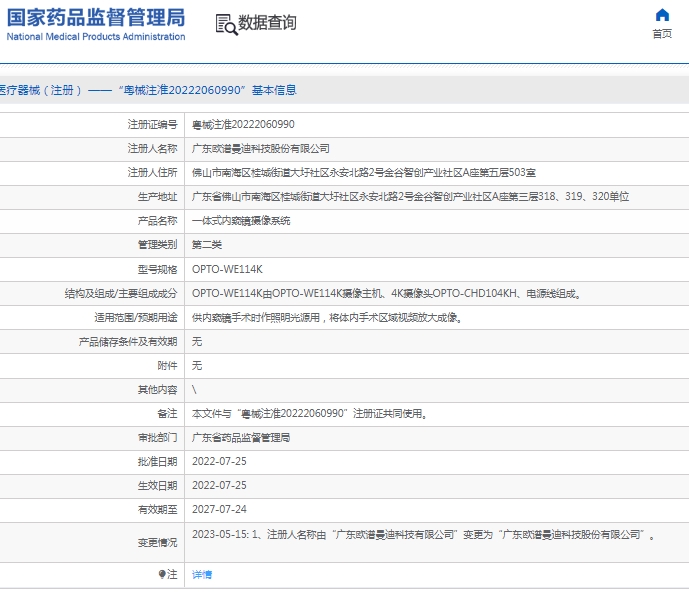Click the 适用范围/预期用途 label
This screenshot has width=689, height=592.
pos(136,317)
